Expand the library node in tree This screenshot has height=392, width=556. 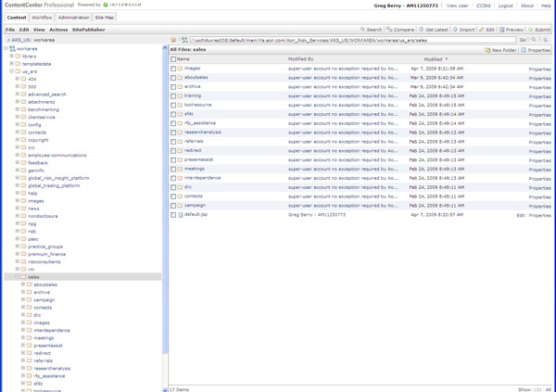12,56
